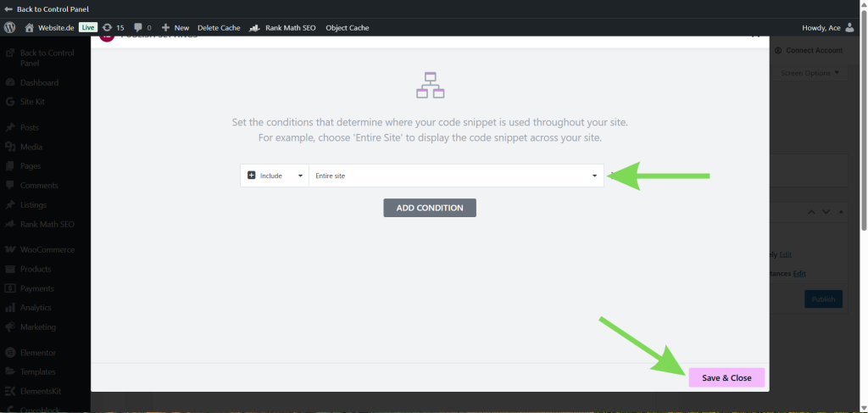Open Delete Cache in the admin bar
This screenshot has width=868, height=413.
pos(219,28)
